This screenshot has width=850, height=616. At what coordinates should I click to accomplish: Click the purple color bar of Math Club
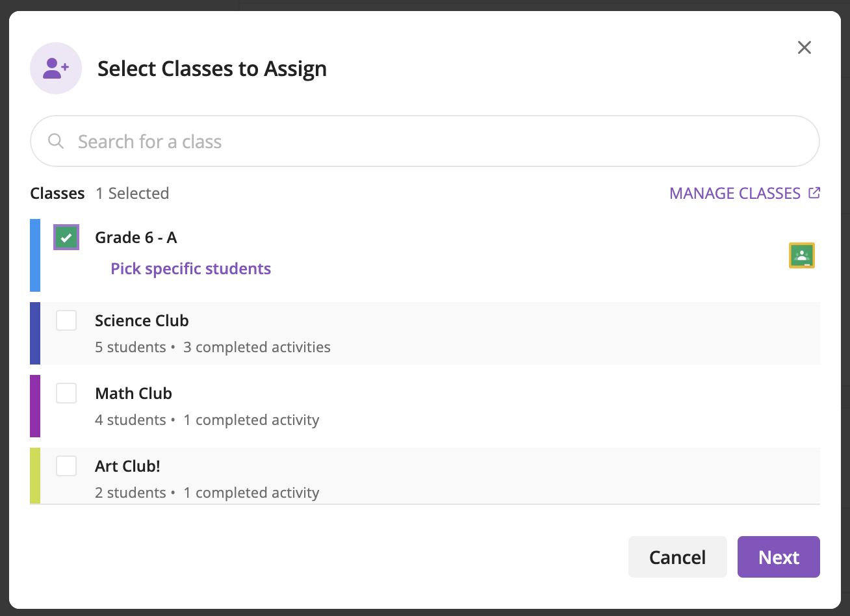coord(35,406)
